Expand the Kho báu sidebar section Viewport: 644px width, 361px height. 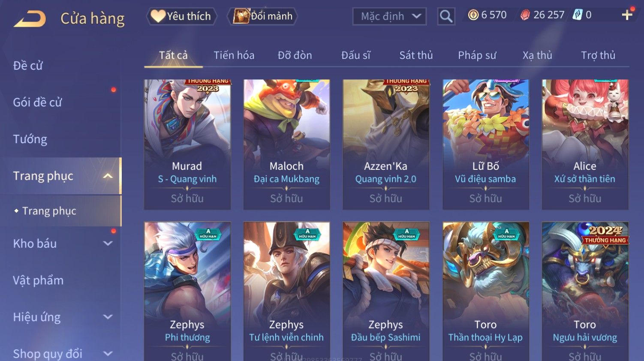click(x=108, y=244)
